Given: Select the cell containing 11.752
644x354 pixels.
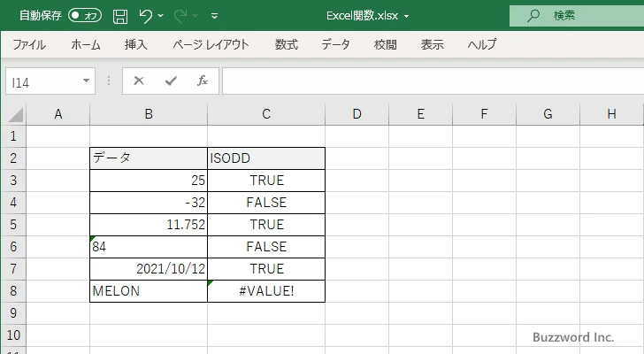Looking at the screenshot, I should tap(149, 225).
